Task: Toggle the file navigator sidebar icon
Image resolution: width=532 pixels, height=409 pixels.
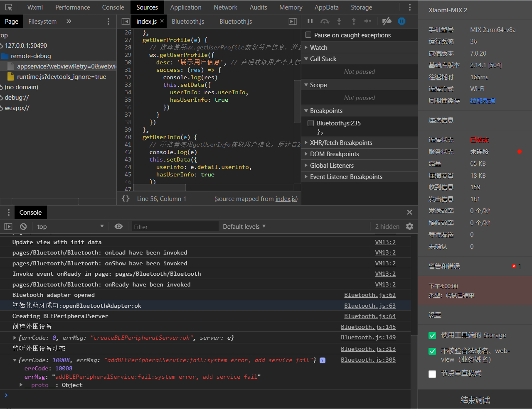Action: 125,22
